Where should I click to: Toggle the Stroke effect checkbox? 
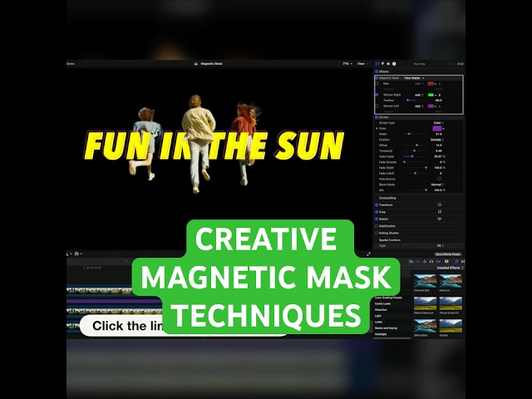click(377, 117)
